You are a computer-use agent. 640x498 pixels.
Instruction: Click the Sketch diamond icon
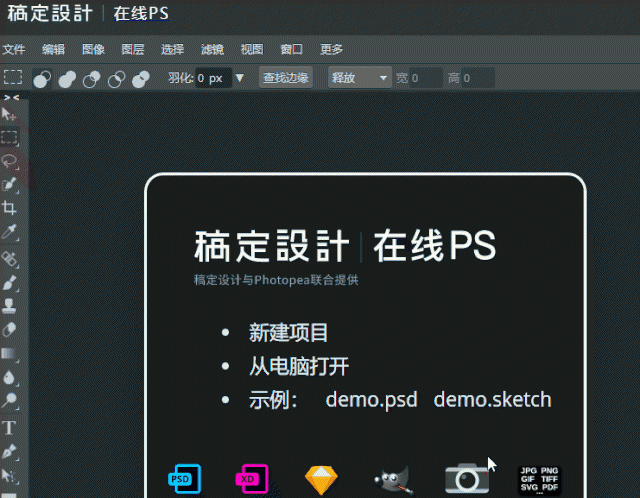click(321, 480)
